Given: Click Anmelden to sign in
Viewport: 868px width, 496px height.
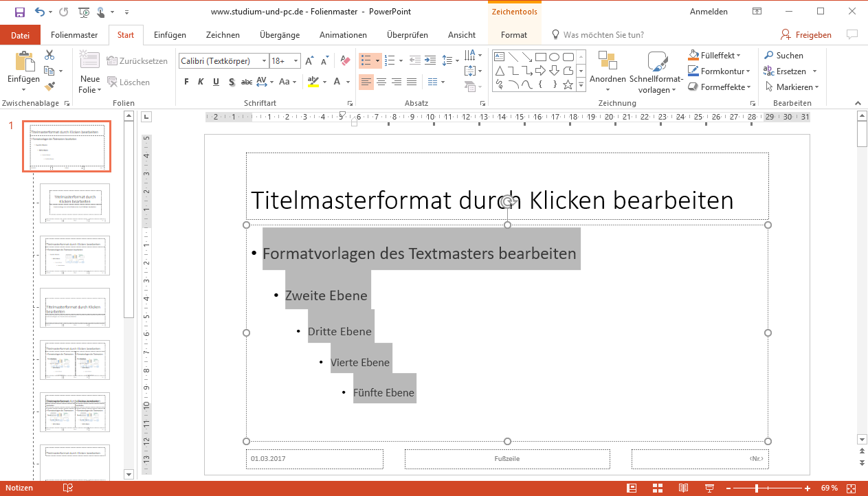Looking at the screenshot, I should point(708,12).
